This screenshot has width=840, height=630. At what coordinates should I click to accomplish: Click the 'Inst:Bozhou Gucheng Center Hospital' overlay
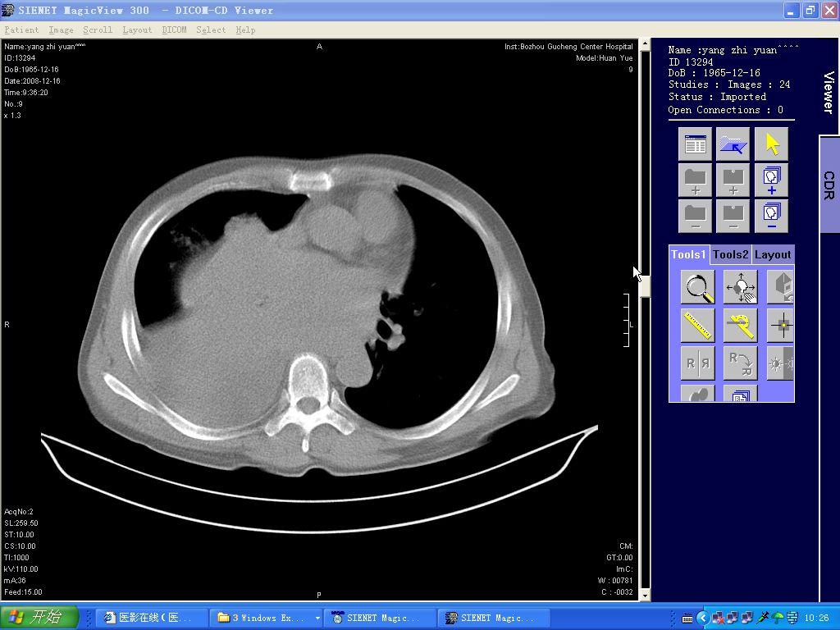click(x=568, y=47)
